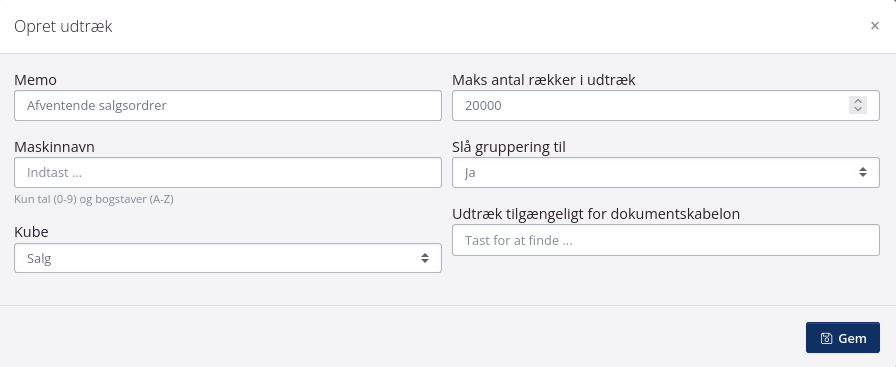
Task: Click the Slå gruppering til label
Action: [509, 147]
